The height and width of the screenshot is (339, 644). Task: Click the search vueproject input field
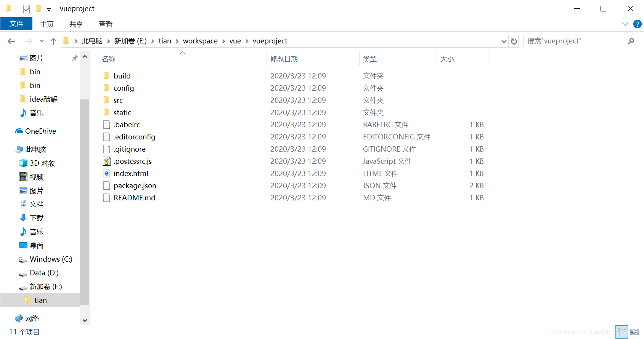[x=575, y=41]
